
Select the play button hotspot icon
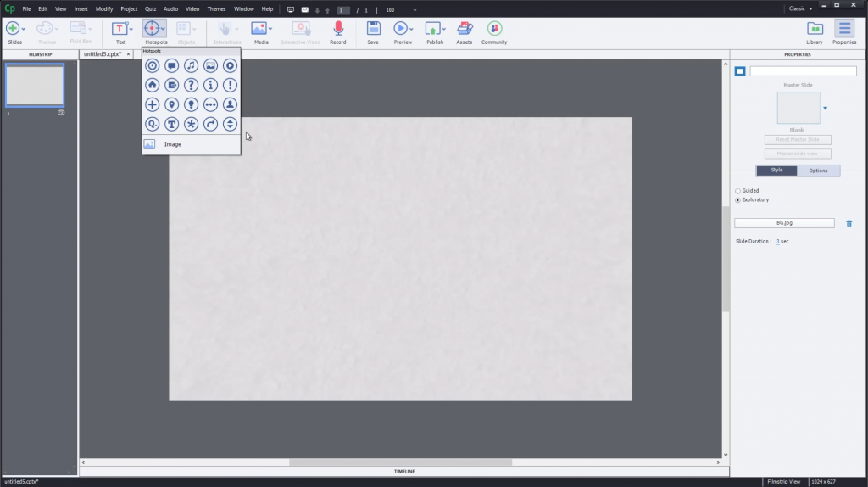[x=230, y=66]
